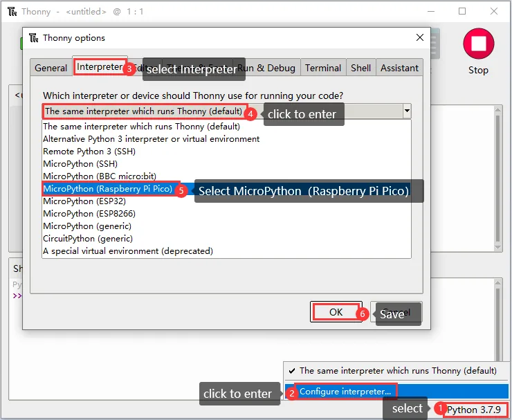The height and width of the screenshot is (420, 512).
Task: Choose Alternative Python 3 interpreter or virtual environment
Action: (x=227, y=139)
